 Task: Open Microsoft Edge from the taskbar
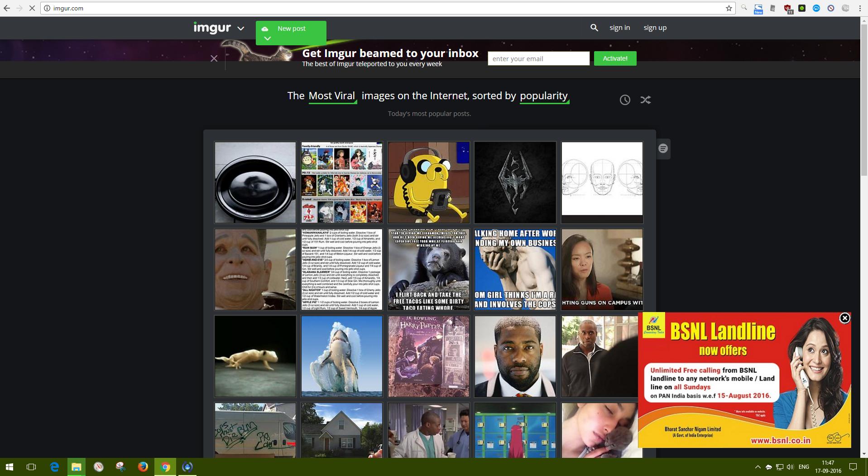tap(54, 466)
